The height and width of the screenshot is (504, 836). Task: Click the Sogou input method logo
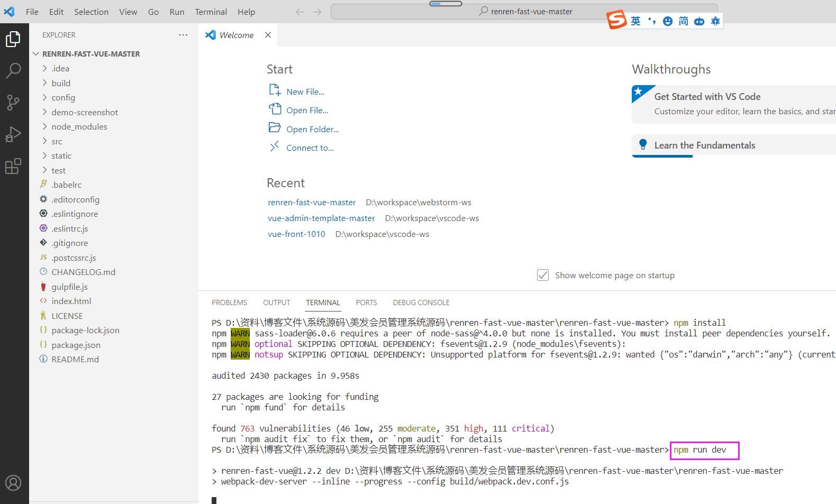(616, 20)
